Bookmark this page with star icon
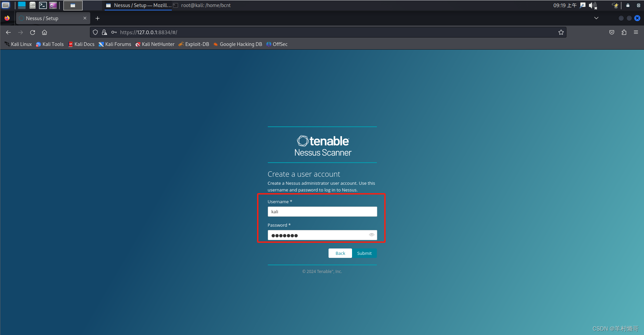Screen dimensions: 644x335 561,32
